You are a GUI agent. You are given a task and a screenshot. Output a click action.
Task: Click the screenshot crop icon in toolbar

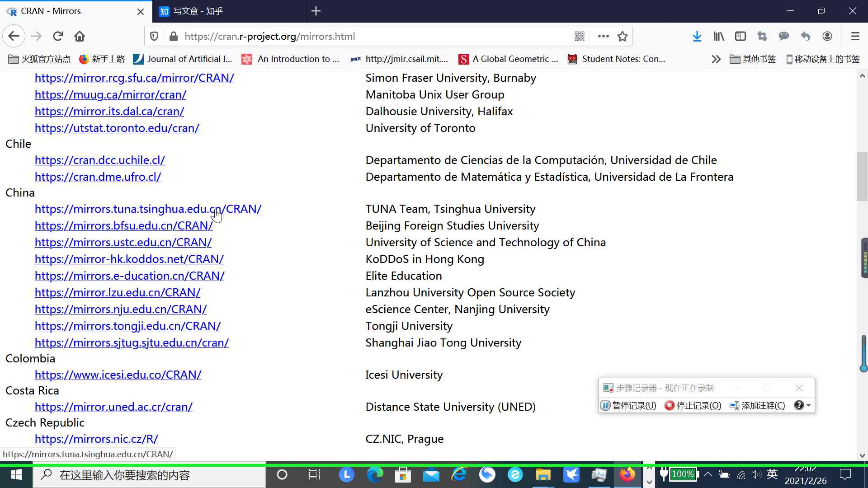click(762, 36)
